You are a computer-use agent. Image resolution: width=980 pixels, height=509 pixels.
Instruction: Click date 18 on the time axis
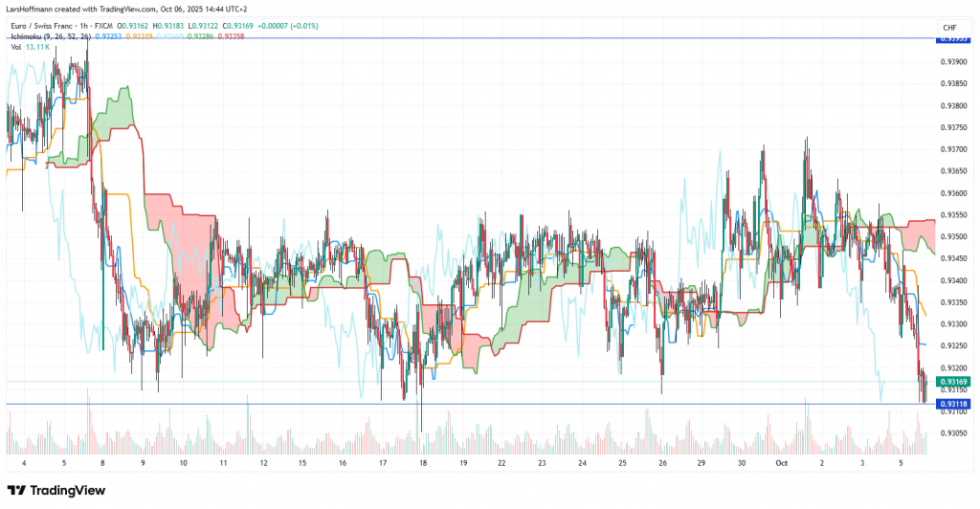pyautogui.click(x=422, y=462)
